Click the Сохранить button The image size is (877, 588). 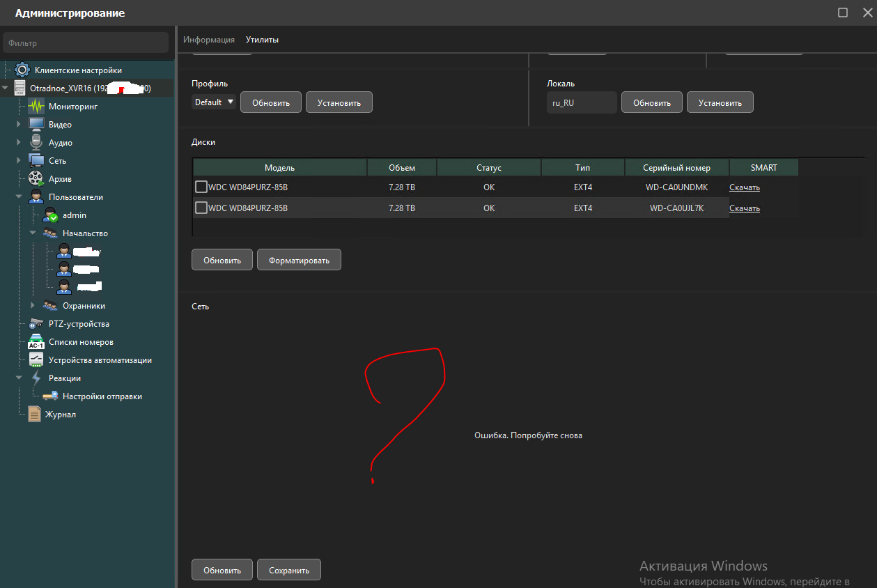(x=289, y=569)
